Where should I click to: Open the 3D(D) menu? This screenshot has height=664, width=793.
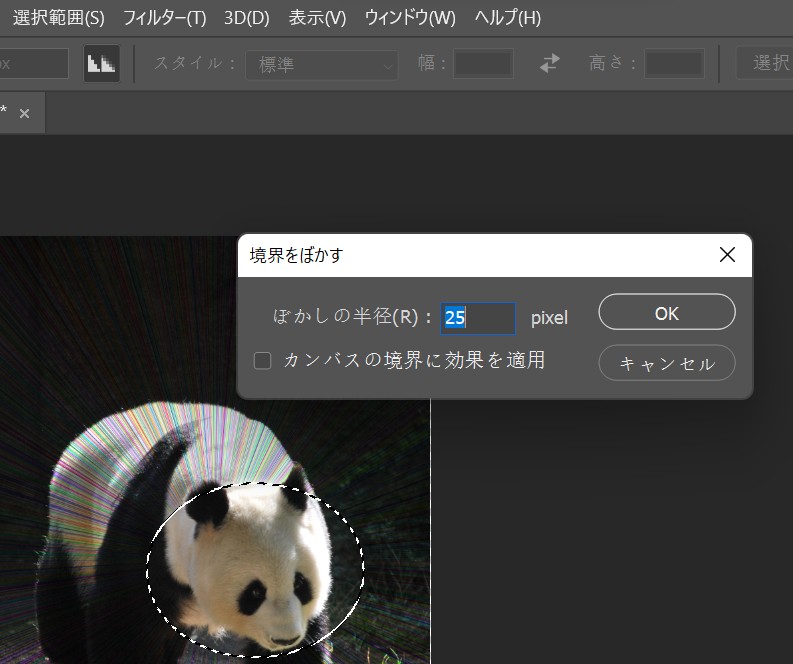pos(247,18)
